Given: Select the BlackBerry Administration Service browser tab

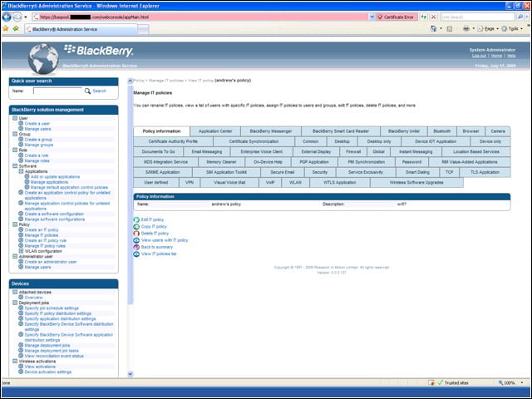Looking at the screenshot, I should pos(81,29).
